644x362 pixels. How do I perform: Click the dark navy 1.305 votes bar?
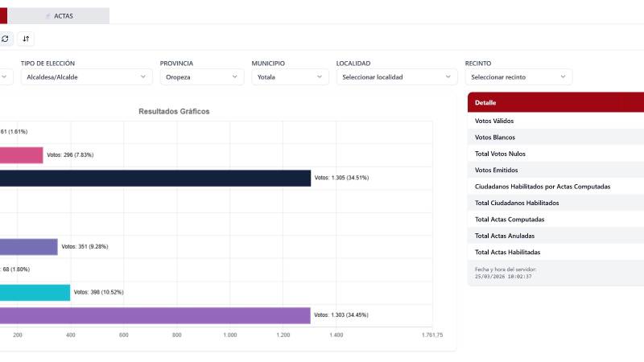click(x=155, y=178)
